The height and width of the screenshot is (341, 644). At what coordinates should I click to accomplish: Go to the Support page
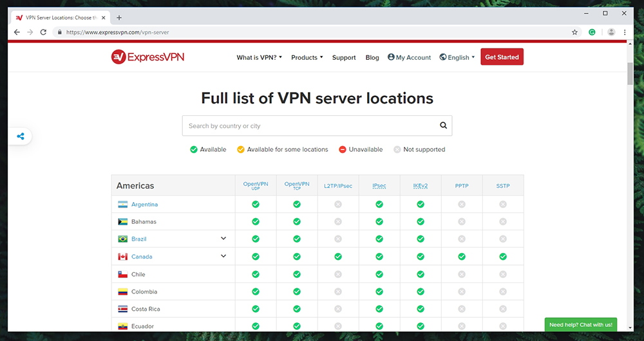pos(344,57)
